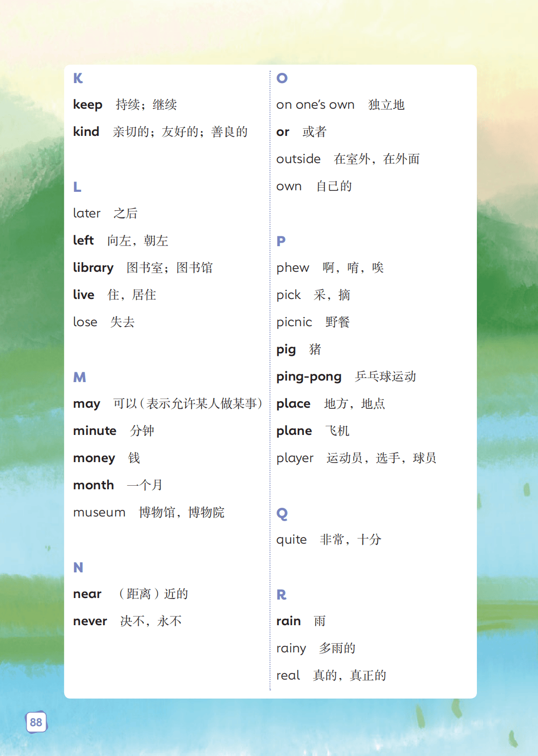The image size is (538, 756).
Task: Click the letter M section heading
Action: 80,377
